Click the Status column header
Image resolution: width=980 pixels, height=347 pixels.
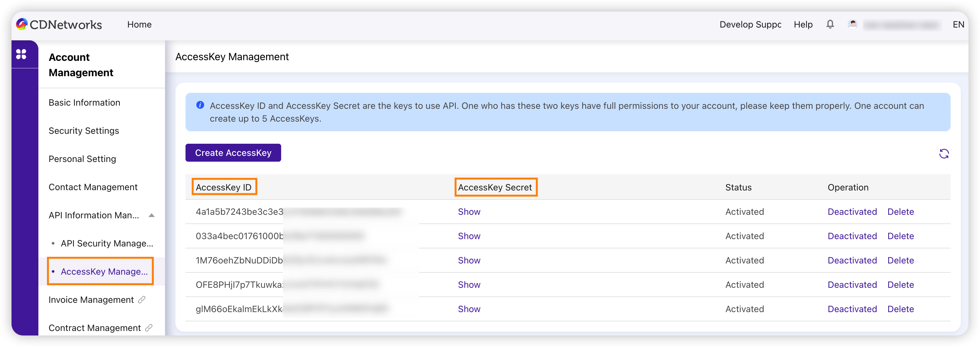tap(739, 187)
